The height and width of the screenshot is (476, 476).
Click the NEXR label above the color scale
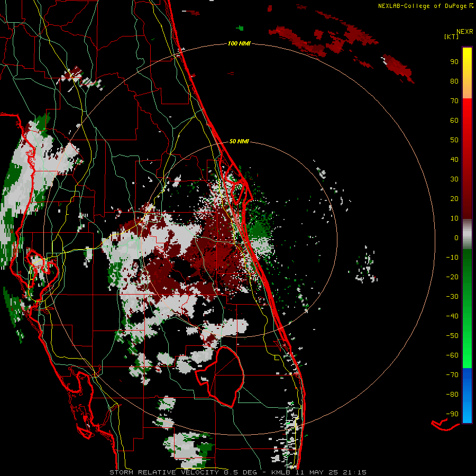[464, 31]
